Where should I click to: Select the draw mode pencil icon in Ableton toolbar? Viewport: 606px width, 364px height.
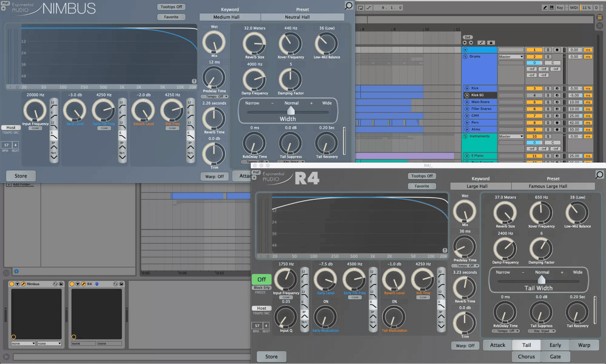[x=545, y=8]
